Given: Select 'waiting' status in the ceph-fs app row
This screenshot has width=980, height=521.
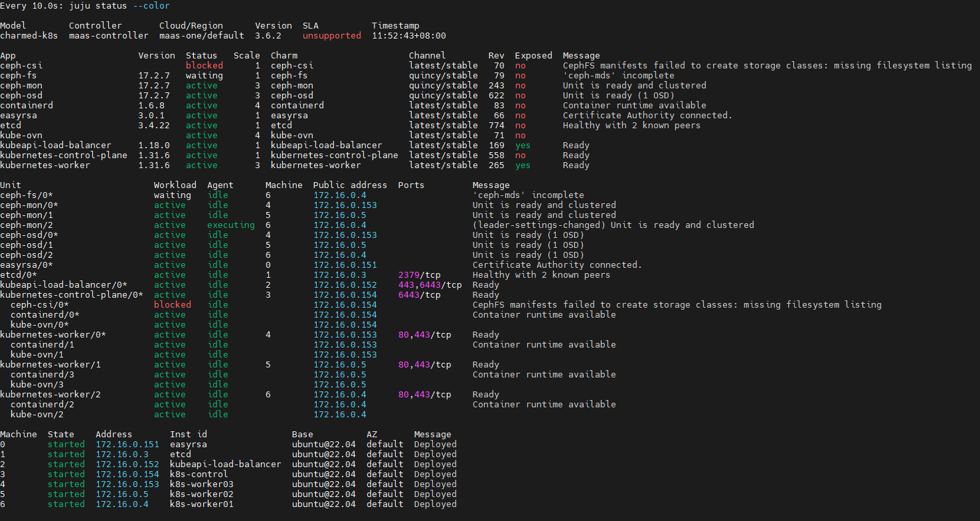Looking at the screenshot, I should coord(204,76).
